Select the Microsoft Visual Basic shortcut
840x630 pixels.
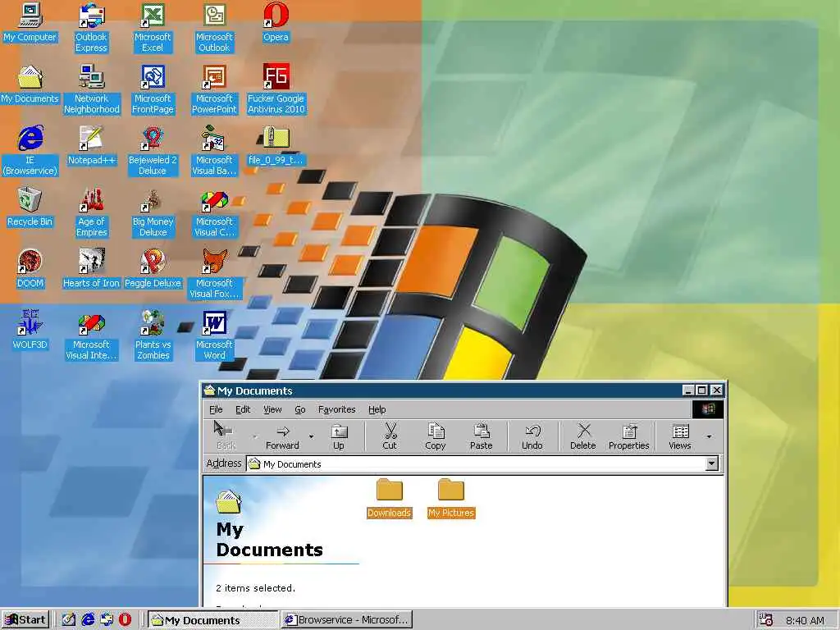click(214, 151)
